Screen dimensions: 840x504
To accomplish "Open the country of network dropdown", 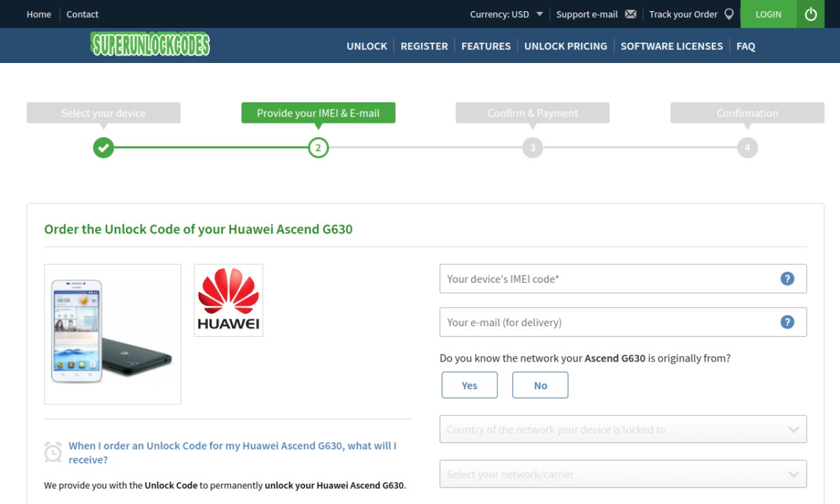I will tap(623, 429).
